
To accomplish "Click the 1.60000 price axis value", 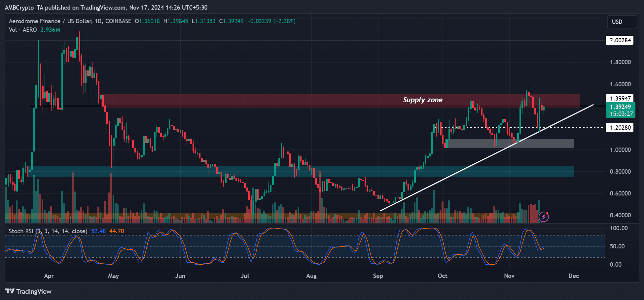I will 620,84.
